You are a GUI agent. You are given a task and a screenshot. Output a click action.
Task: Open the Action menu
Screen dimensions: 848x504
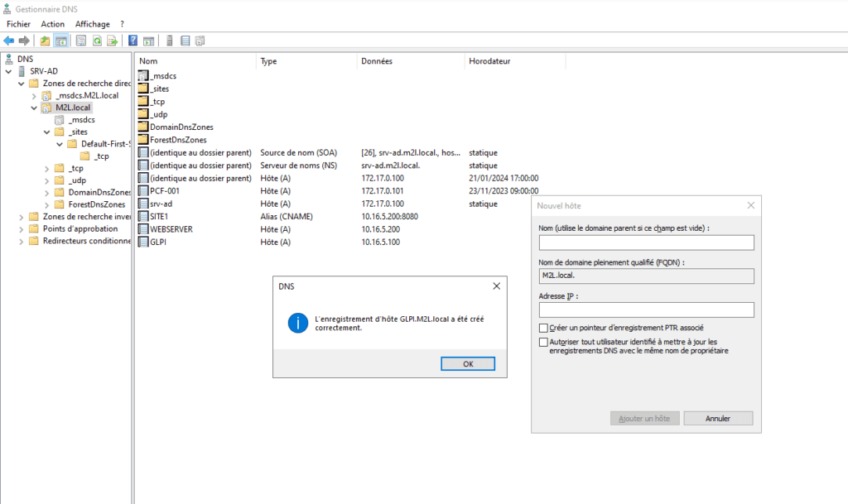52,24
